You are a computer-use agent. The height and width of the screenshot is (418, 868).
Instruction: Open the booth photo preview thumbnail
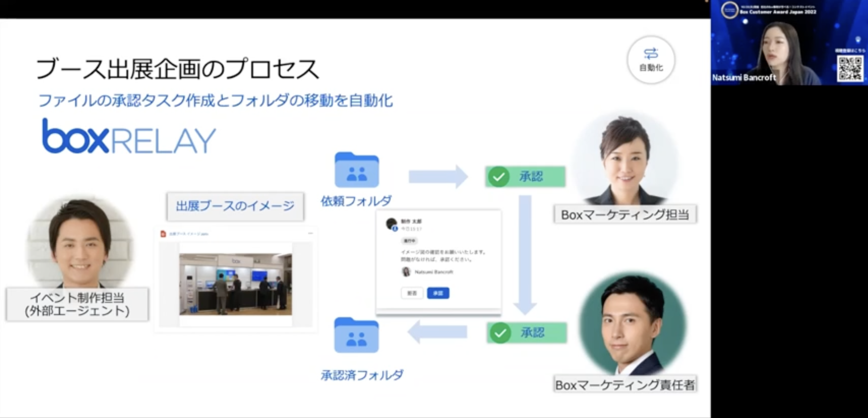point(236,284)
